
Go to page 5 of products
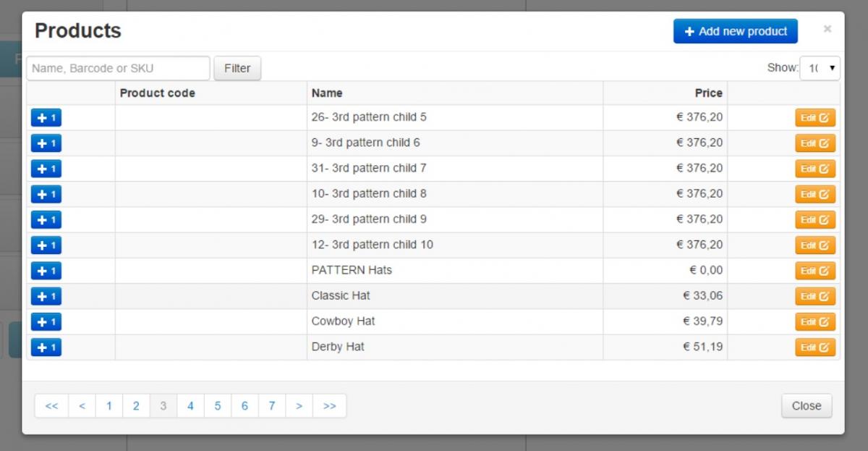coord(218,406)
